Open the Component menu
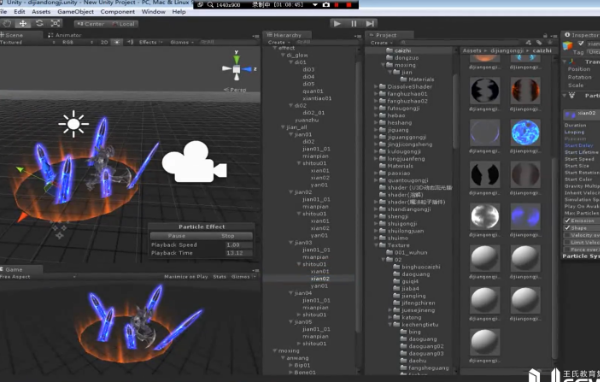This screenshot has height=382, width=600. pyautogui.click(x=117, y=11)
